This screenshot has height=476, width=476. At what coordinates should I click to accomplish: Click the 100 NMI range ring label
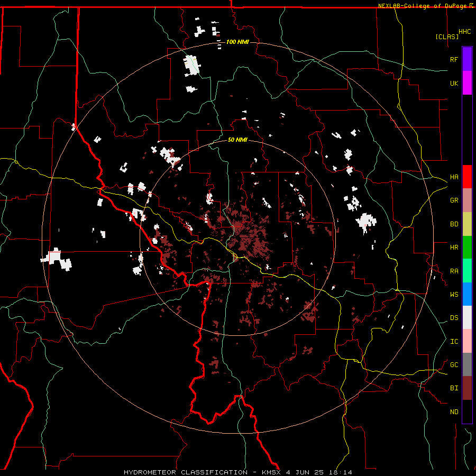click(237, 42)
